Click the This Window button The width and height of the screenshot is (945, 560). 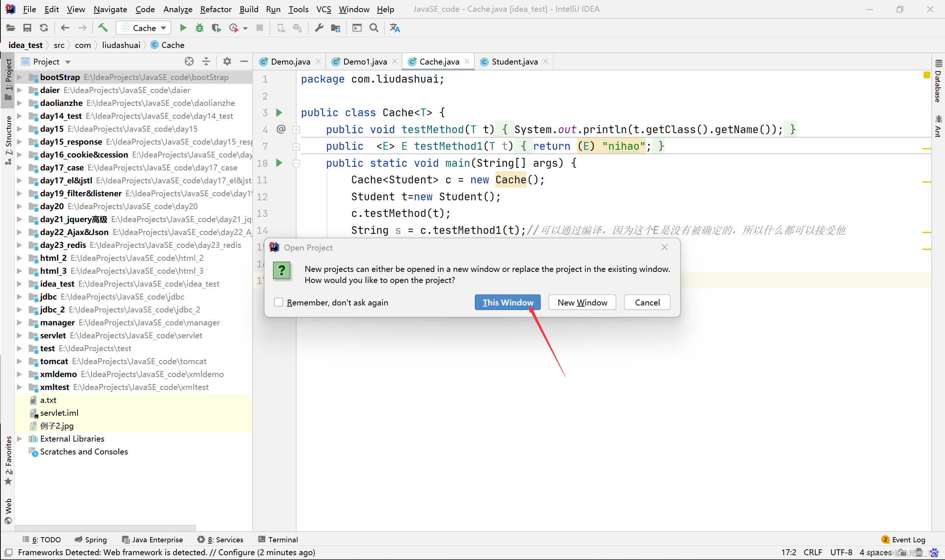pos(508,302)
